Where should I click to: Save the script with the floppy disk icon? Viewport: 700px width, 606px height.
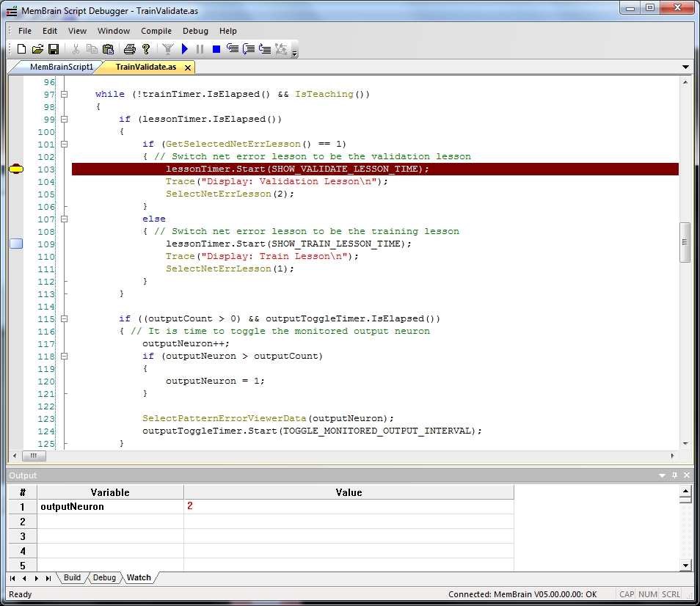(54, 49)
